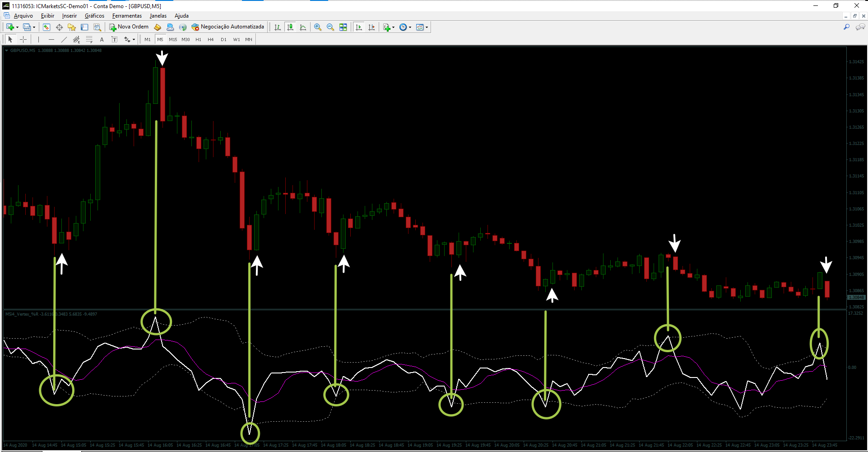Click the Nova Ordem button

(129, 27)
